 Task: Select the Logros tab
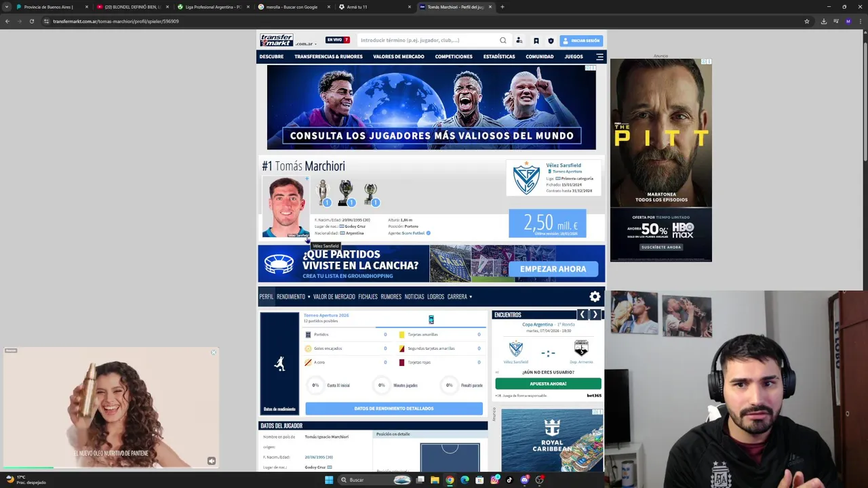[x=435, y=297]
